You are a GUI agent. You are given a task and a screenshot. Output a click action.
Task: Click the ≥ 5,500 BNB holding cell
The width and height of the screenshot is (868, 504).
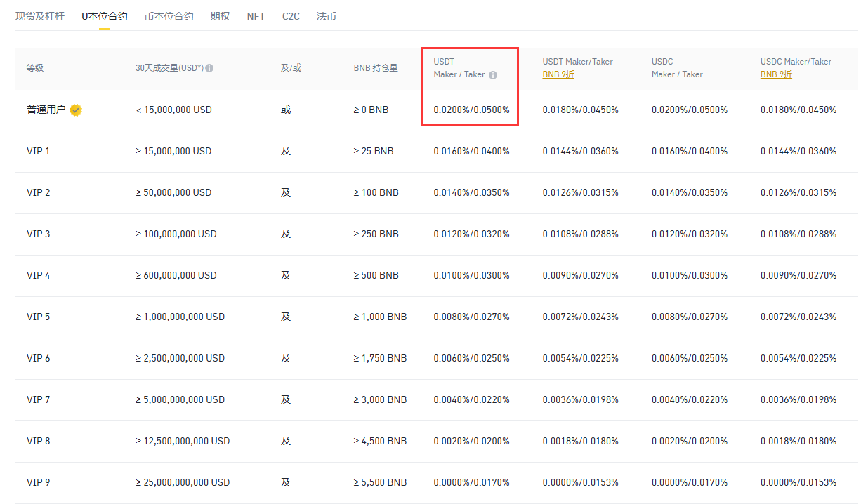point(381,482)
